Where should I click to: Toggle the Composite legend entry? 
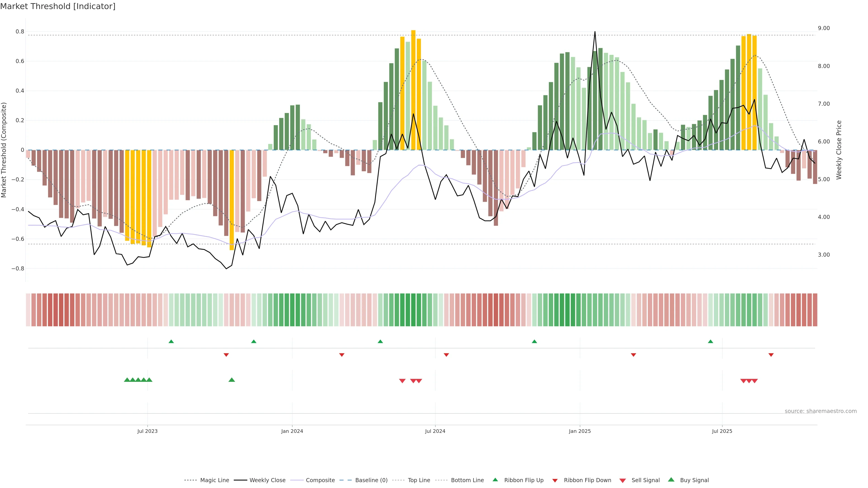click(x=320, y=480)
